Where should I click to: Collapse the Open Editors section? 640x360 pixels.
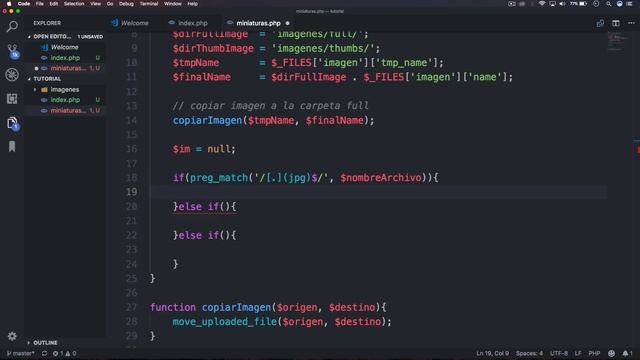coord(29,37)
